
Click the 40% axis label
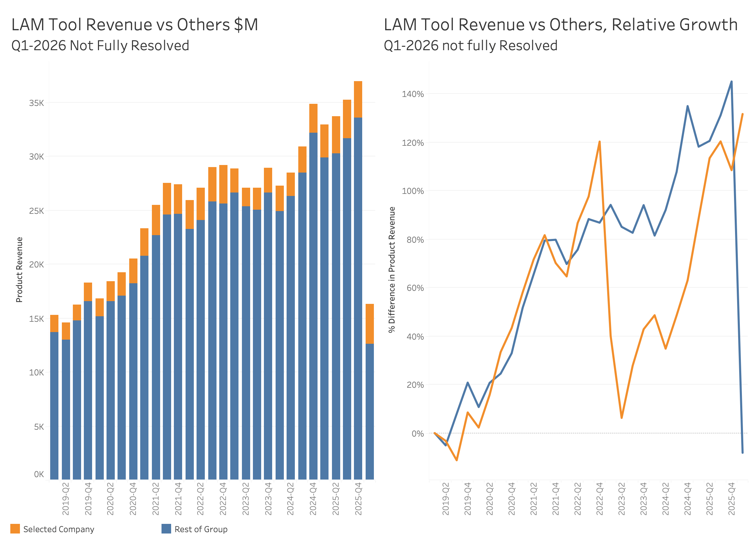tap(415, 337)
